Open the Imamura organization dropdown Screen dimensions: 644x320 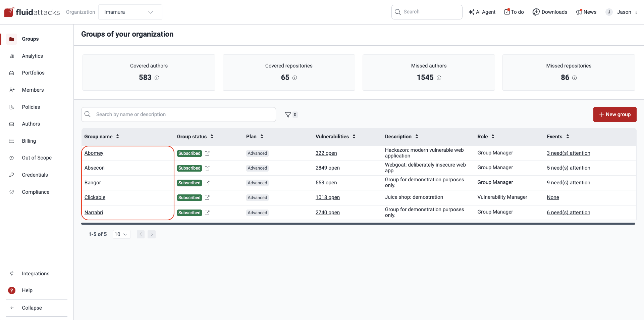click(x=130, y=12)
